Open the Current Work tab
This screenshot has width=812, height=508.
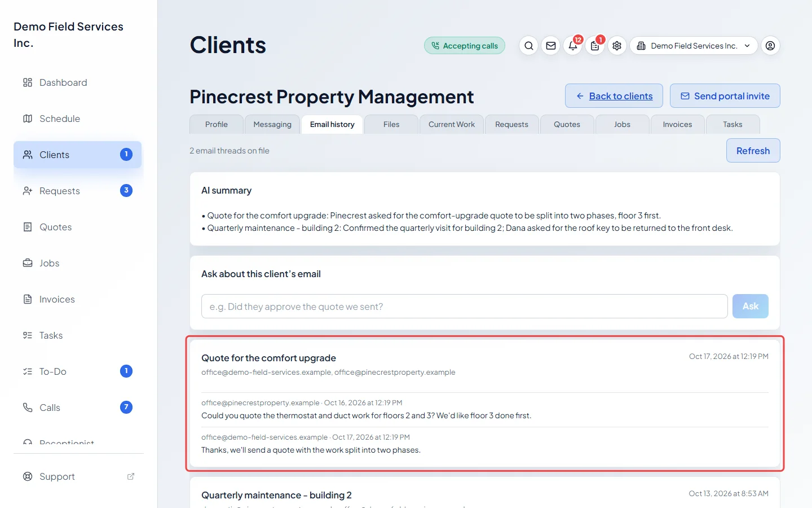tap(452, 124)
